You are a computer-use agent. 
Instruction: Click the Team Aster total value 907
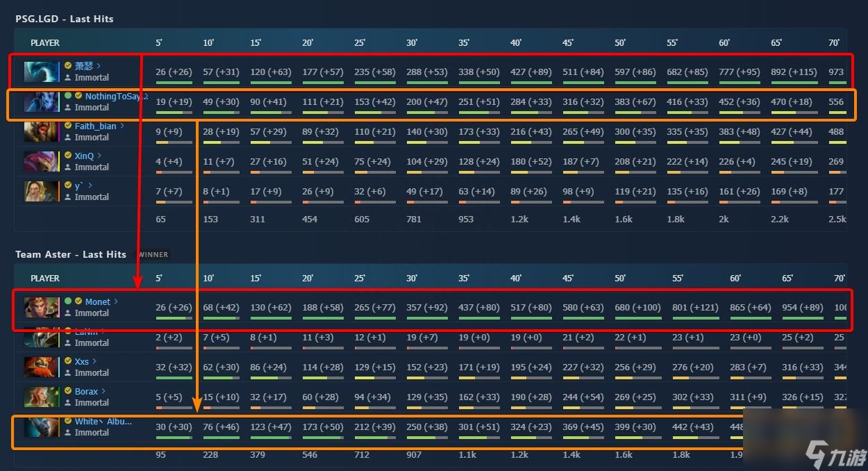(x=414, y=454)
